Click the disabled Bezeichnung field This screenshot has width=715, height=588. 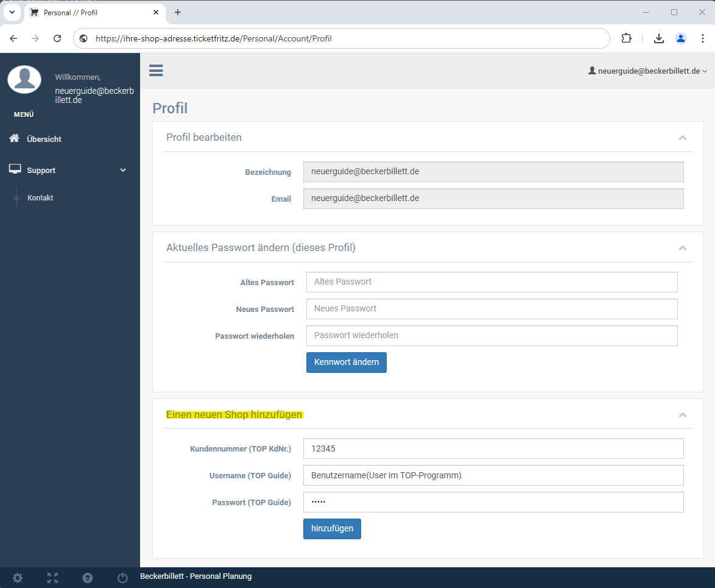click(493, 172)
